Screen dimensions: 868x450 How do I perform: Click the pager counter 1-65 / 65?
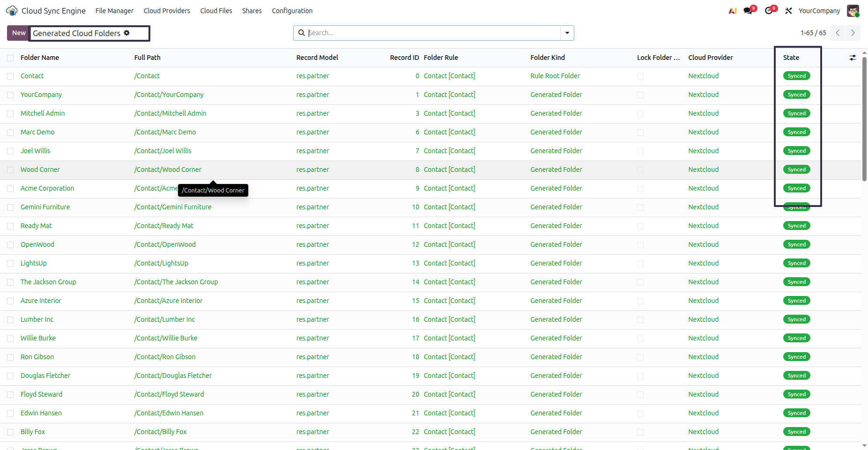click(x=813, y=33)
